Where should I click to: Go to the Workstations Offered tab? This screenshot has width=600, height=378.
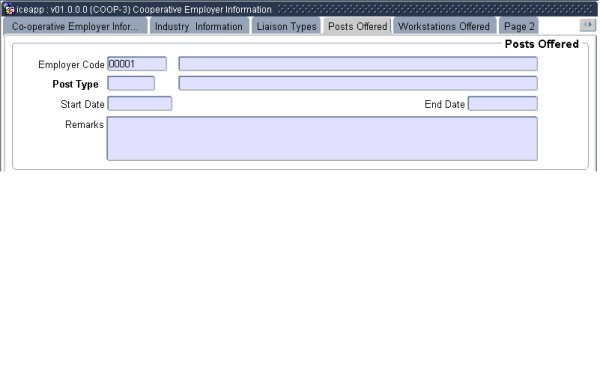[444, 26]
